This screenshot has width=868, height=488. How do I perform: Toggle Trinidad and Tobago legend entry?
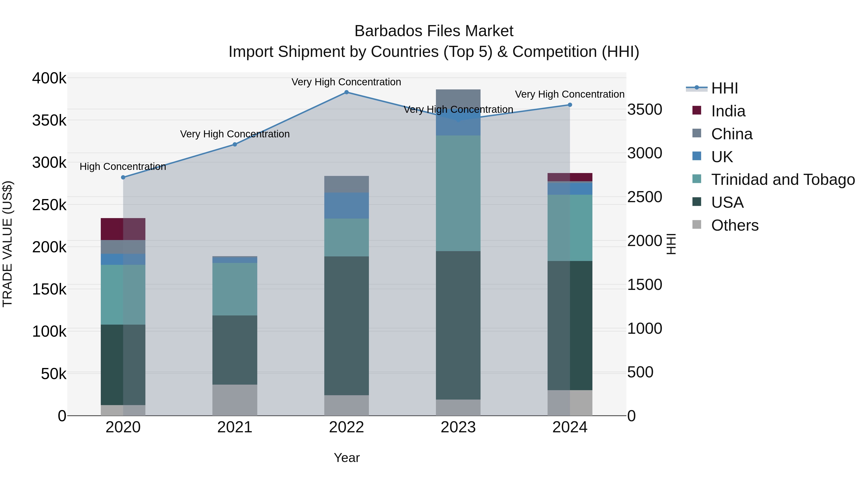(774, 180)
